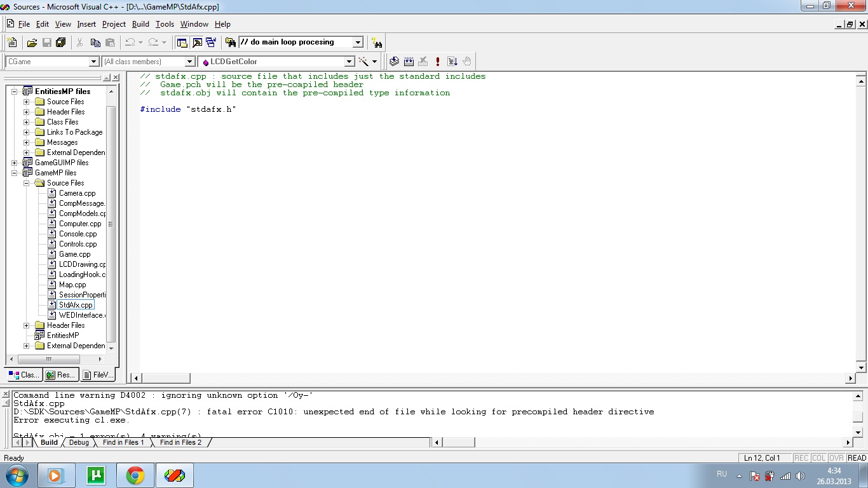Open the File menu
Screen dimensions: 868x488
tap(24, 24)
